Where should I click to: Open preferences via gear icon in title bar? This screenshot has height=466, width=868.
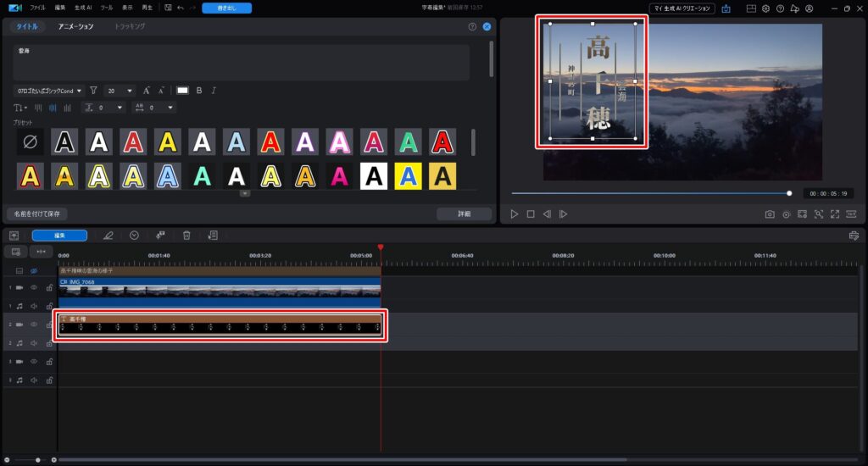(x=765, y=8)
